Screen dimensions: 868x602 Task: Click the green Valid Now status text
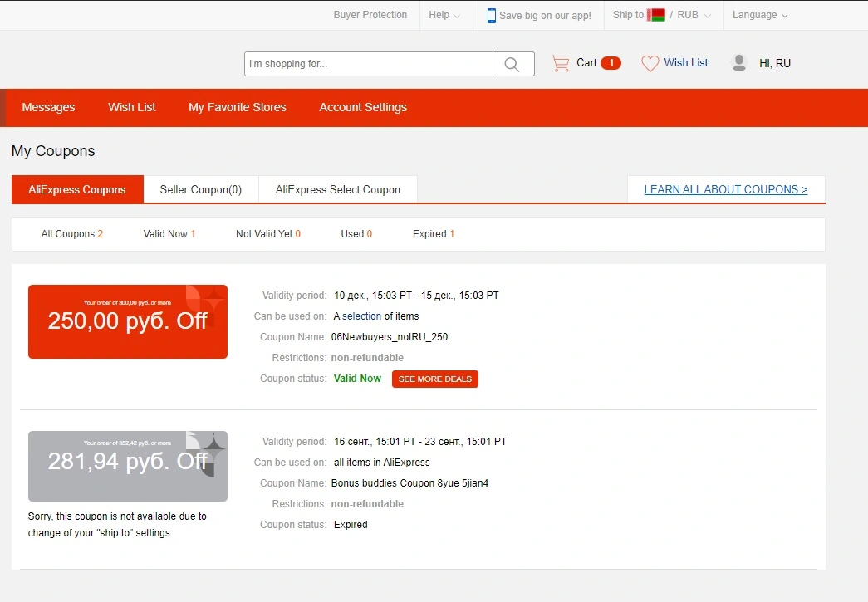(x=357, y=379)
